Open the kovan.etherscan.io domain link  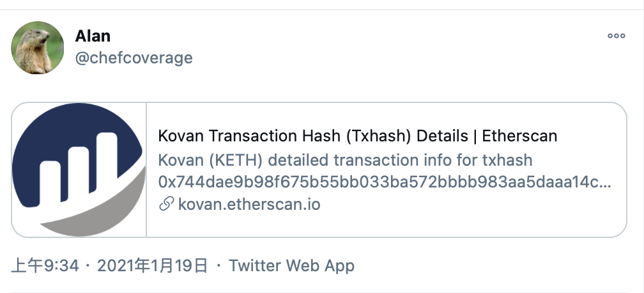tap(249, 204)
